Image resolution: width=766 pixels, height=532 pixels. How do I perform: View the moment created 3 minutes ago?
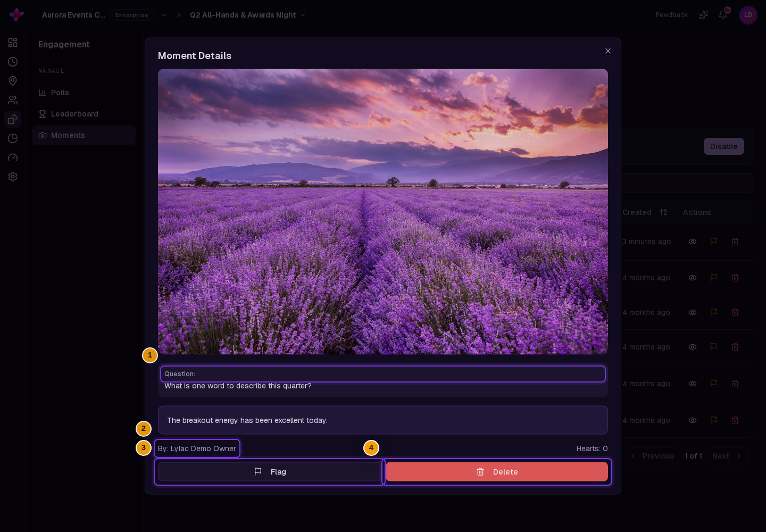693,242
